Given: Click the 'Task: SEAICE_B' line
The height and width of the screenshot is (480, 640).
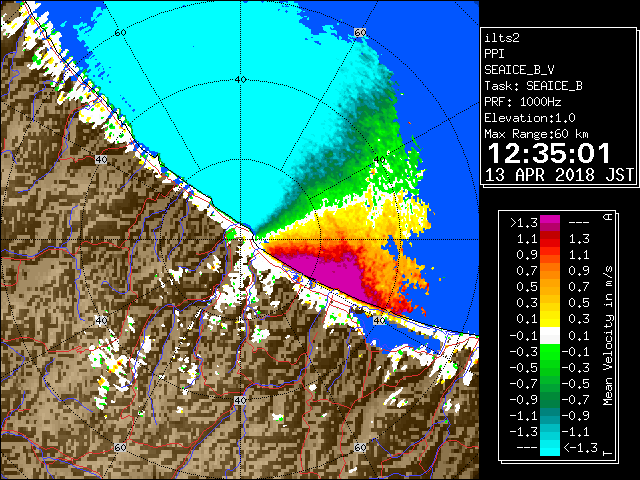Looking at the screenshot, I should 533,86.
